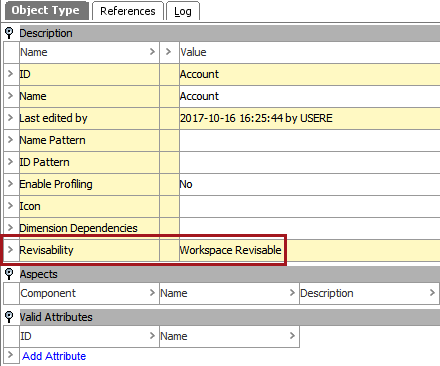The image size is (440, 366).
Task: Open the Valid Attributes ID column arrow
Action: [152, 336]
